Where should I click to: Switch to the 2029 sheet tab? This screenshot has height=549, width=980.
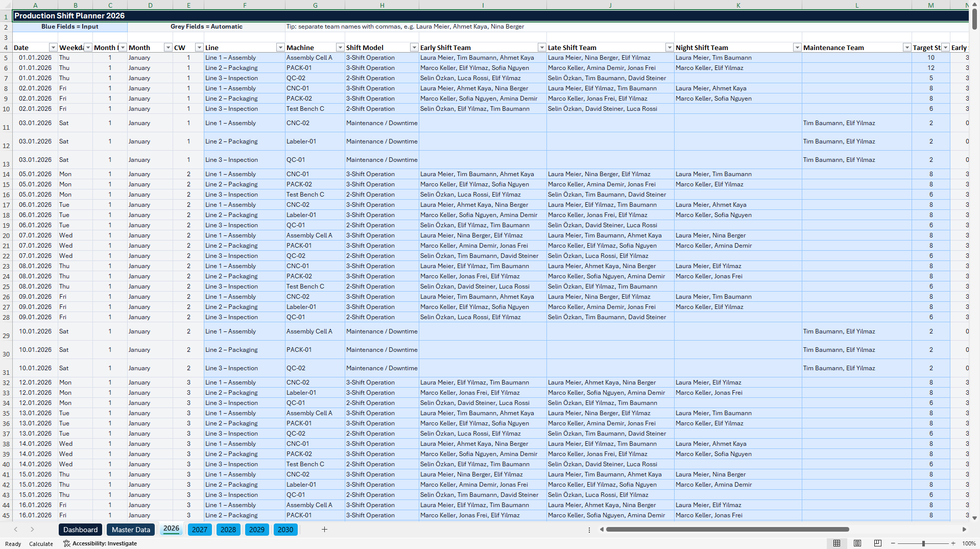[x=257, y=530]
